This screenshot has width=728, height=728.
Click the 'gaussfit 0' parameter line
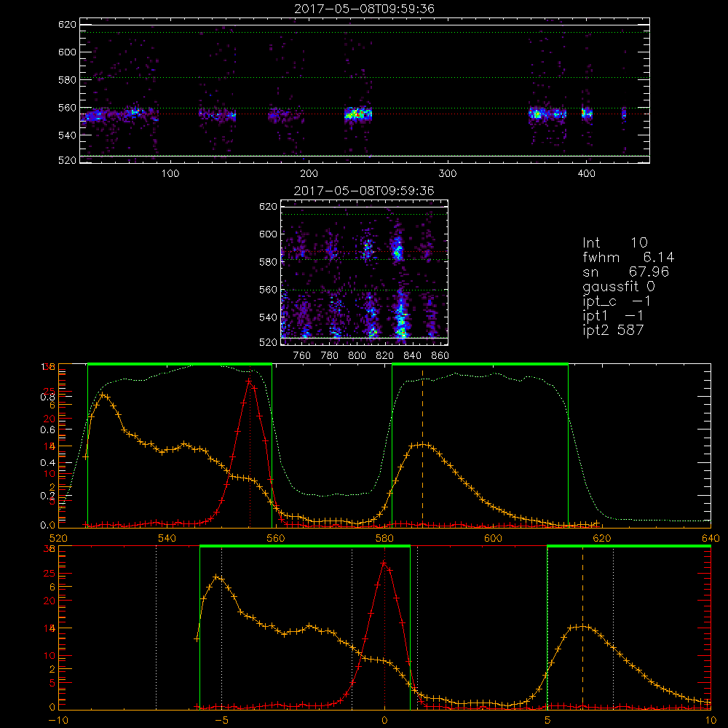coord(618,286)
